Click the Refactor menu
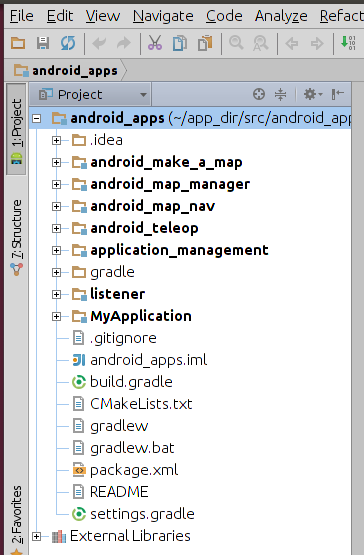364x555 pixels. click(342, 16)
